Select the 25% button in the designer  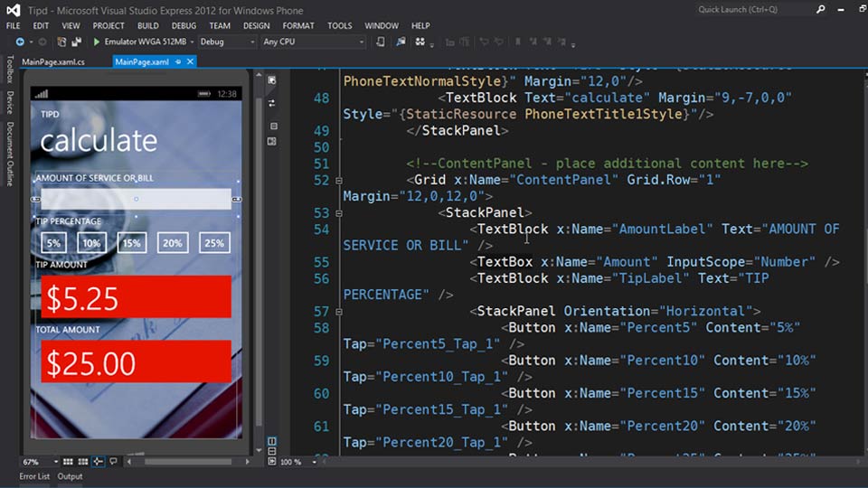click(x=214, y=243)
